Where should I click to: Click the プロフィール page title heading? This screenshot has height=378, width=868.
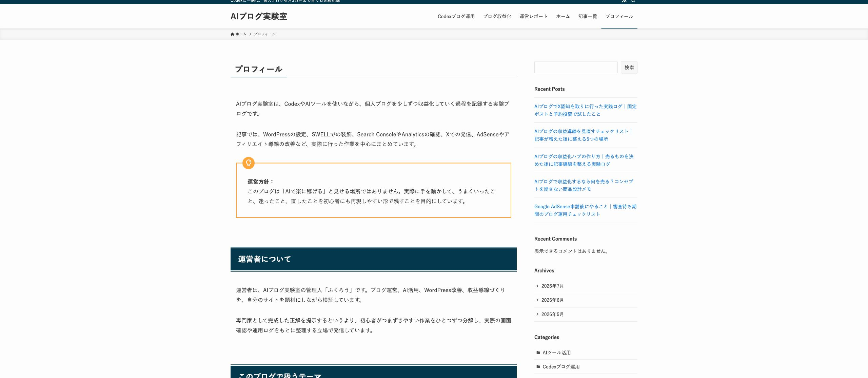259,69
